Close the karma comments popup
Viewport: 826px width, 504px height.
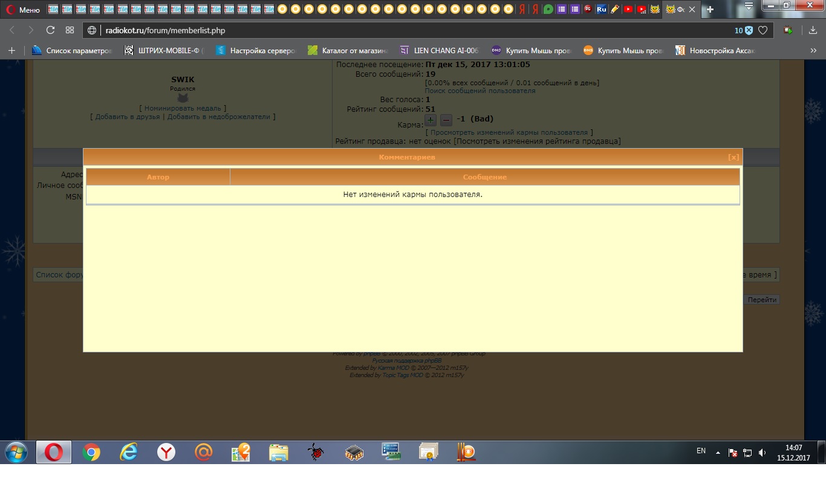[x=733, y=157]
